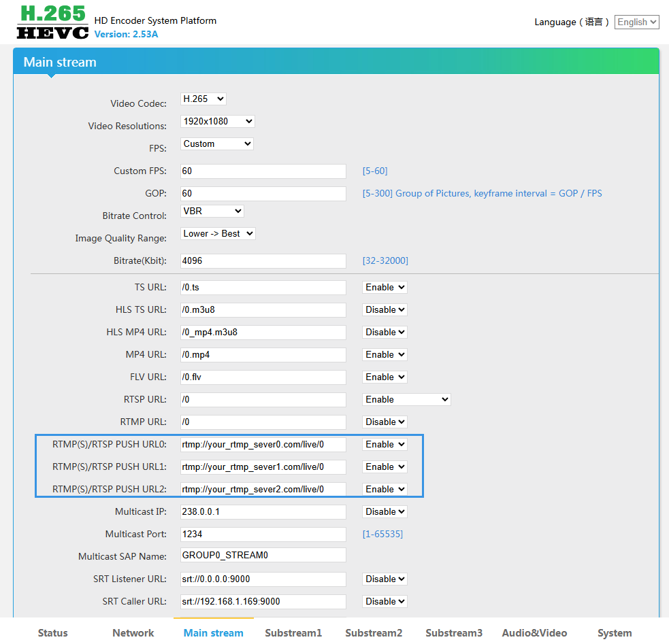Open the Video Codec dropdown
This screenshot has width=669, height=644.
pos(203,99)
